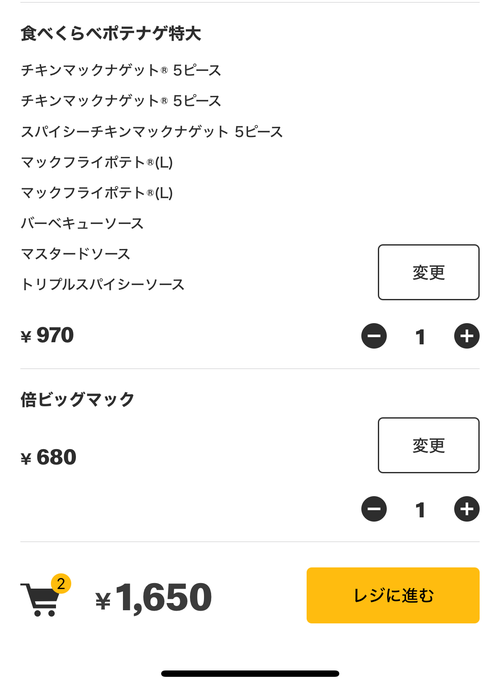Increase quantity of 食べくらべポテナゲ特大
Viewport: 500px width, 687px height.
click(467, 336)
